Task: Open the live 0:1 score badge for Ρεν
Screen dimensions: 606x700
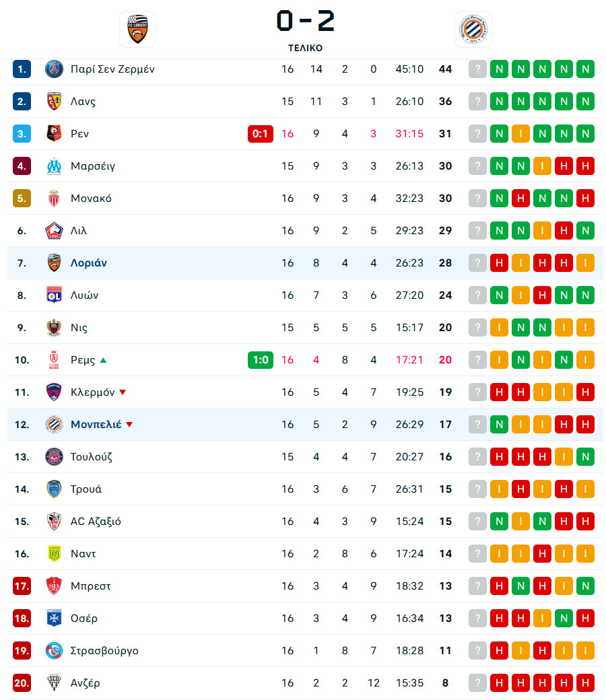Action: pyautogui.click(x=261, y=133)
